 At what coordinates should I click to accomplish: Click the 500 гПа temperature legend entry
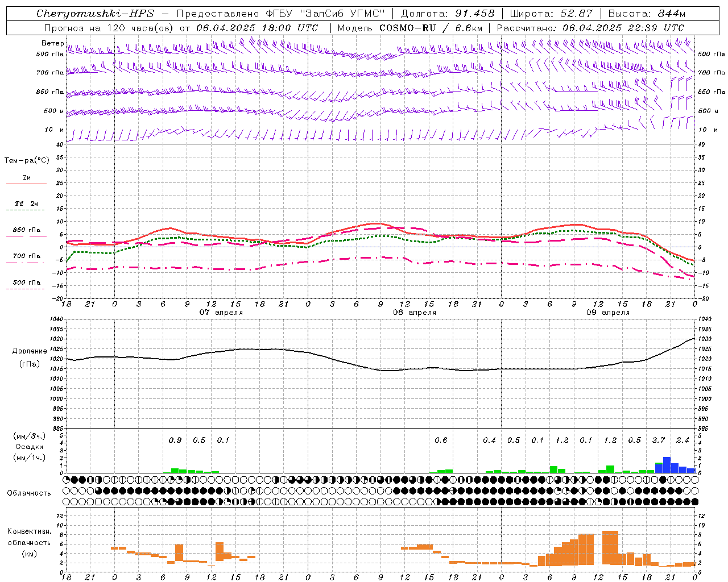(x=27, y=282)
